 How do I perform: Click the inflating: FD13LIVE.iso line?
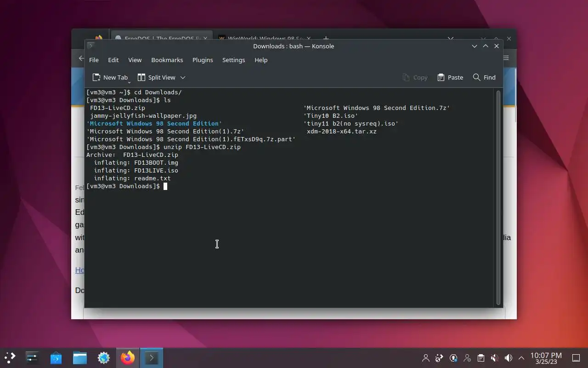[x=136, y=170]
